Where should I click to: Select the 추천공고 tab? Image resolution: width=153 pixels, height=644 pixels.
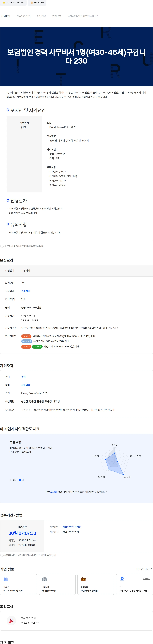57,16
